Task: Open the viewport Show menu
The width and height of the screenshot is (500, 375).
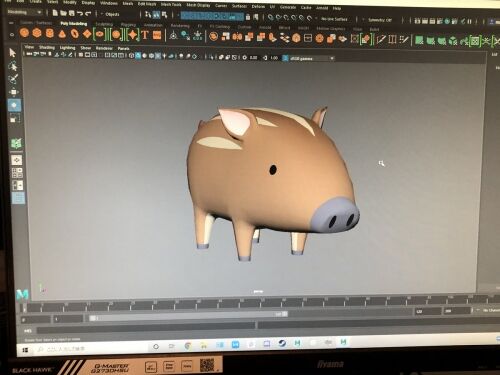Action: click(x=86, y=48)
